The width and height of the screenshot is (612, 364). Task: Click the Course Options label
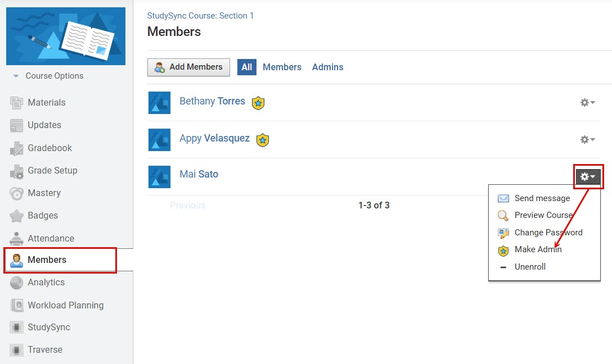point(54,76)
